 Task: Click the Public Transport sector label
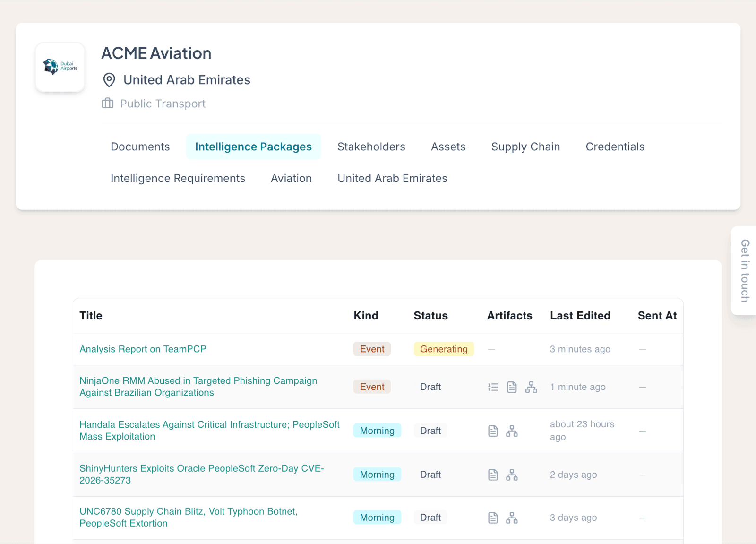[x=163, y=104]
